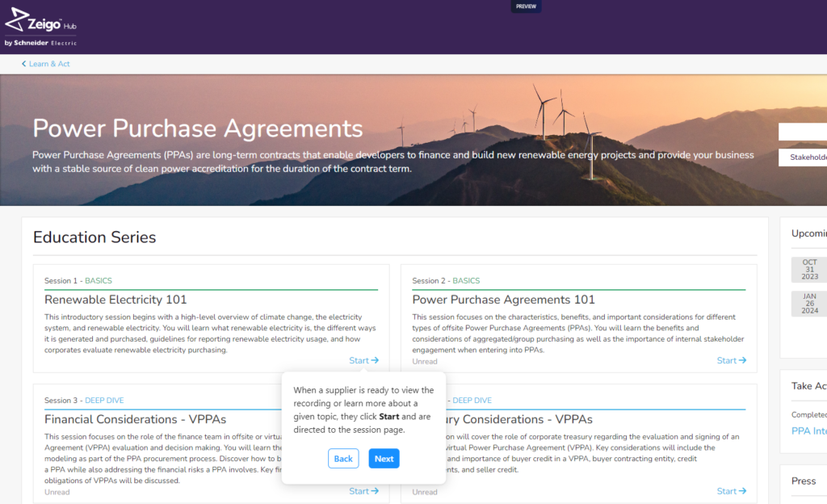Click the Back button in the tooltip
827x504 pixels.
343,459
